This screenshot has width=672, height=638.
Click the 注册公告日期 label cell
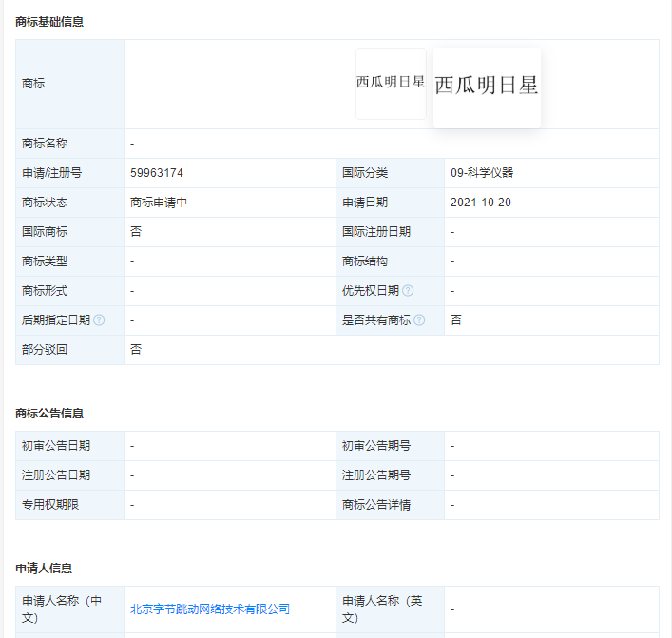[69, 475]
